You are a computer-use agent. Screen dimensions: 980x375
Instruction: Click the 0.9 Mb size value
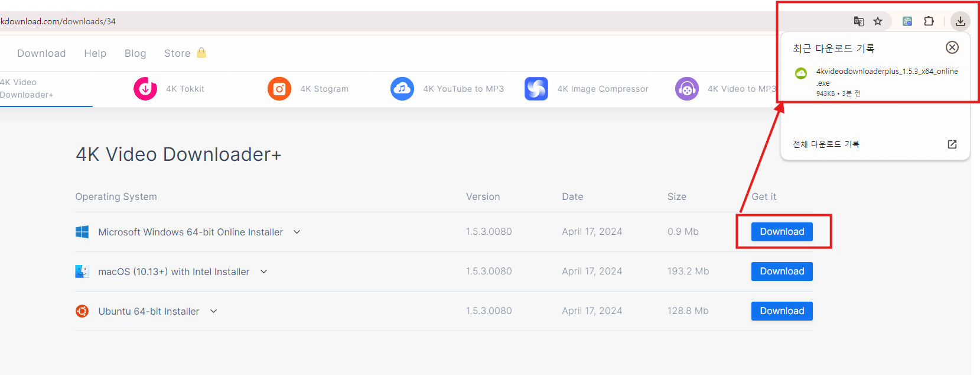pyautogui.click(x=683, y=232)
